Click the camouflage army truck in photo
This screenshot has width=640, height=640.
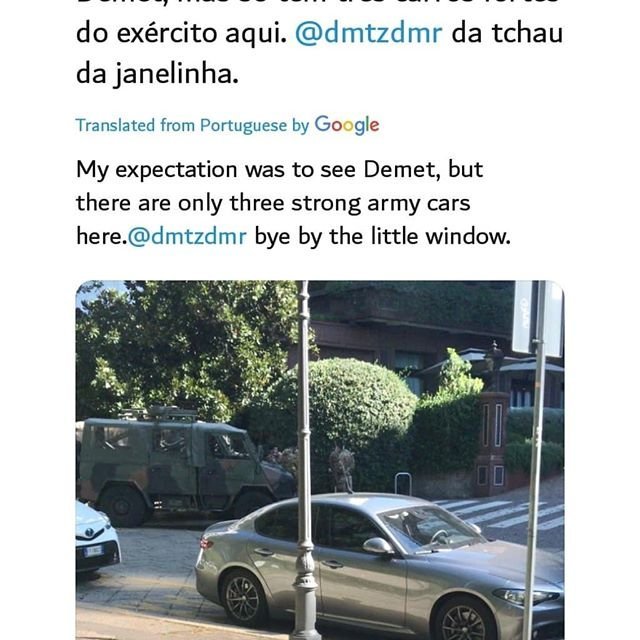click(x=184, y=463)
